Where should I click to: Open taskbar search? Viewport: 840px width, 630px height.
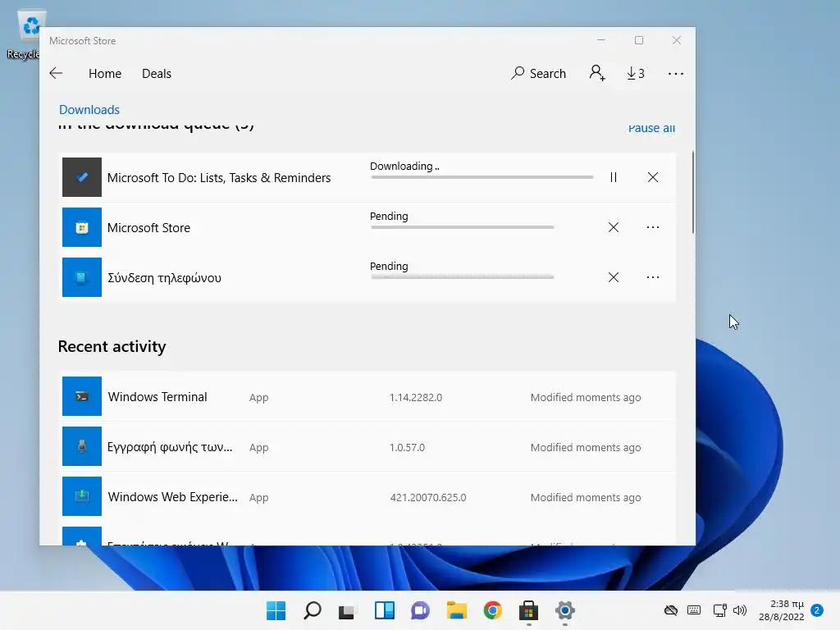pos(312,610)
